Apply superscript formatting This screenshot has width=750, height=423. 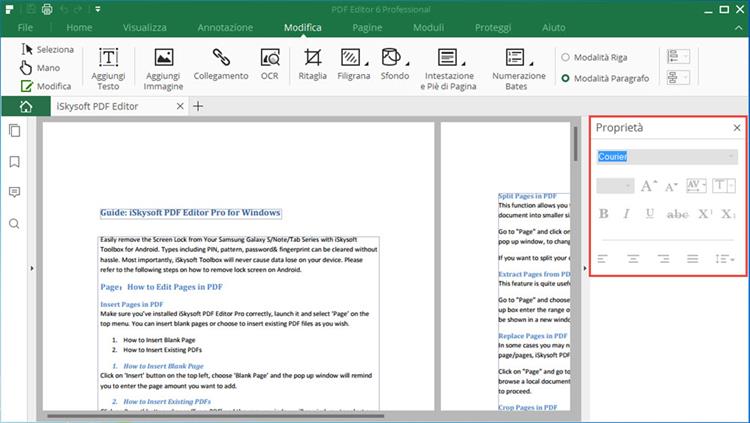point(705,214)
